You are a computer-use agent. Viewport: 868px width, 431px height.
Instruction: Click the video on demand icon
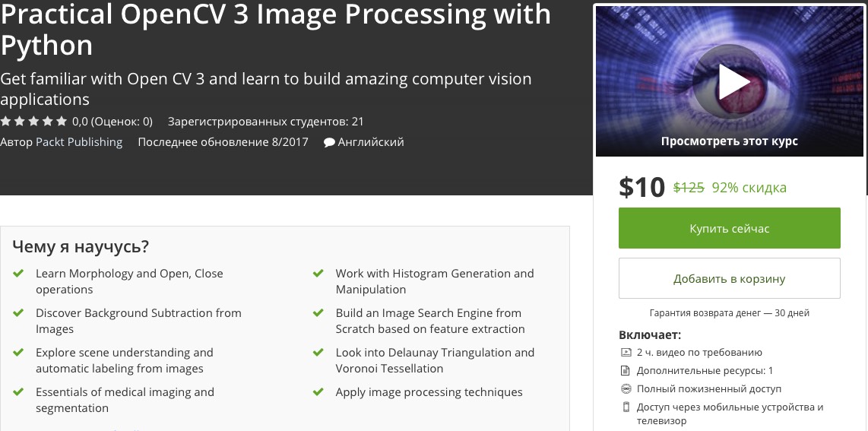click(x=626, y=352)
